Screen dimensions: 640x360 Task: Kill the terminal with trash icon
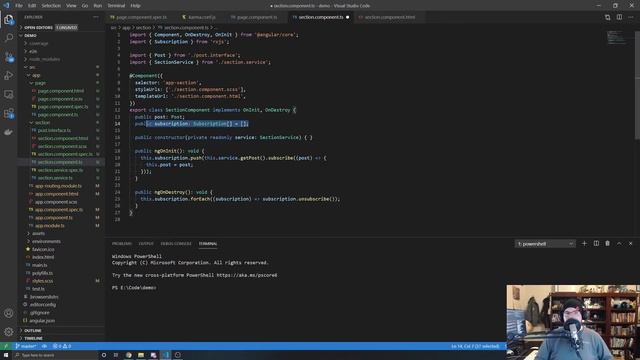coord(607,243)
